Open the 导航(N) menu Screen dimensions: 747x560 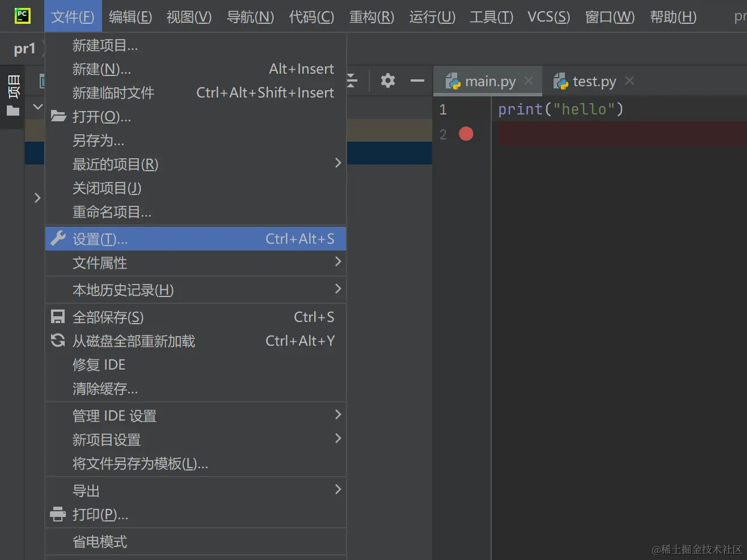click(x=250, y=16)
